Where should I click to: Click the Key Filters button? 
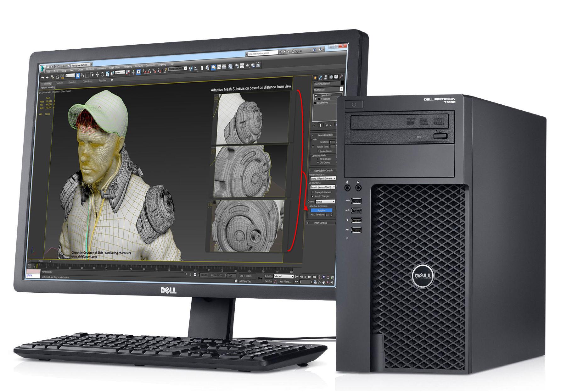coord(285,282)
